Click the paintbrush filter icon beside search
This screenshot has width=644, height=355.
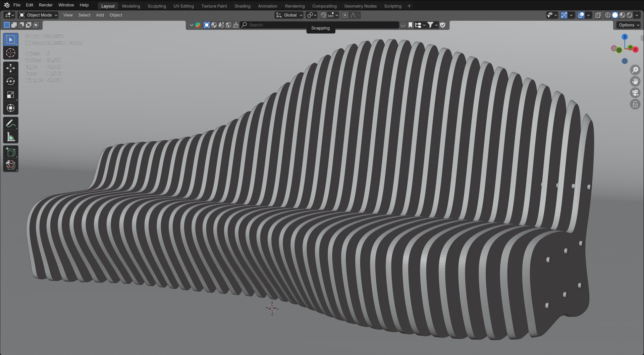236,25
